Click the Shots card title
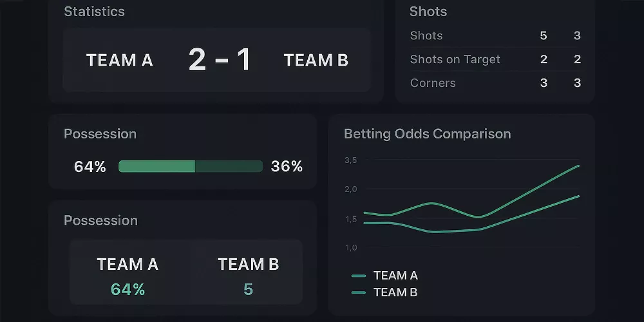The height and width of the screenshot is (322, 644). [x=428, y=12]
